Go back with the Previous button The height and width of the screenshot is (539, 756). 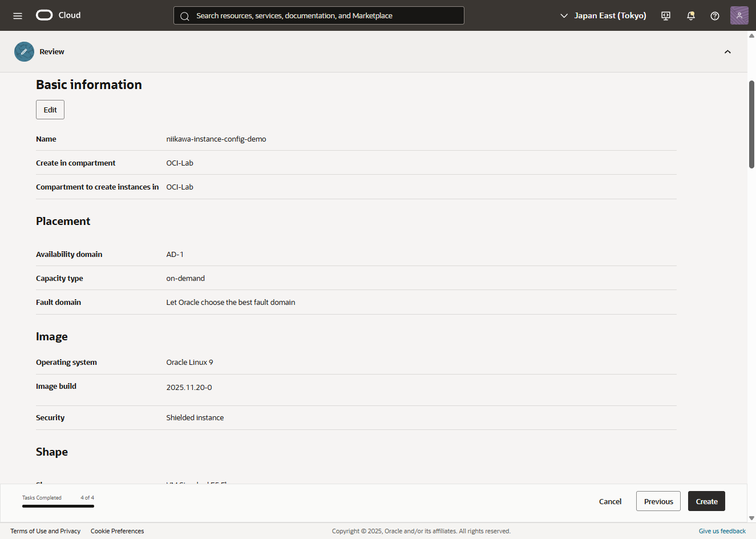tap(658, 501)
